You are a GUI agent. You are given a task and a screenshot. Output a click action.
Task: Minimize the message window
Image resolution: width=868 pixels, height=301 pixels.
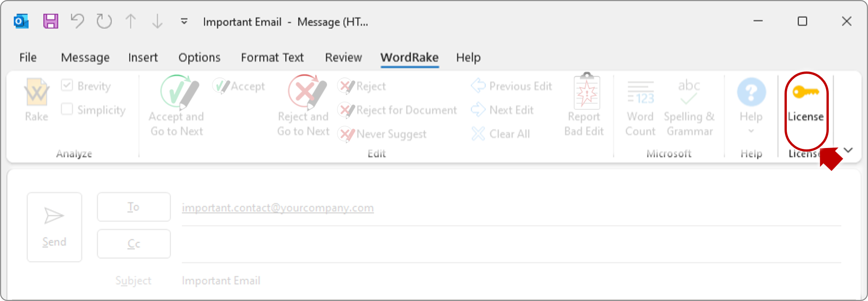(x=758, y=21)
